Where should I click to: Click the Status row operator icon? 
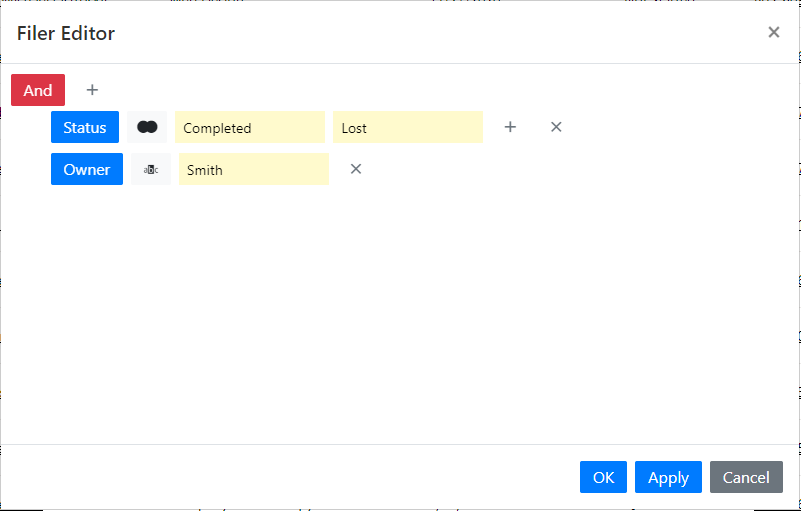(x=147, y=127)
